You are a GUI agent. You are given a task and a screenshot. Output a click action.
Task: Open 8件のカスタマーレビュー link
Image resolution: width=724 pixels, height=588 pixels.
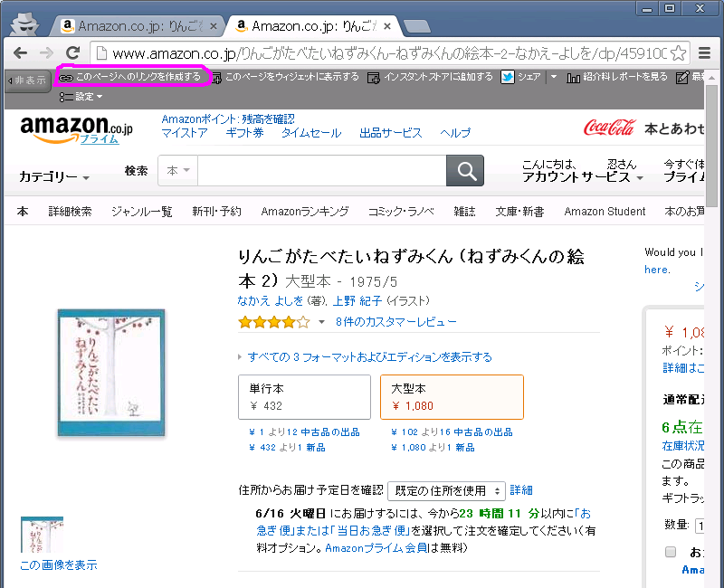click(x=396, y=322)
